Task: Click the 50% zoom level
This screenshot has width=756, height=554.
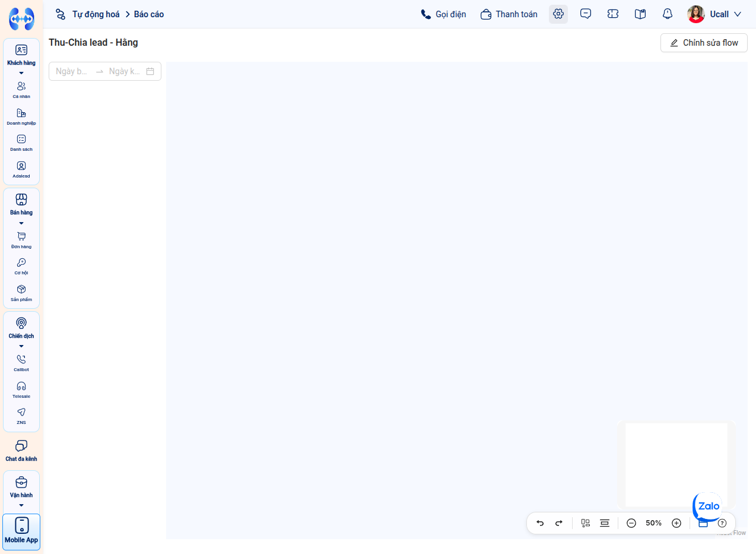Action: click(654, 523)
